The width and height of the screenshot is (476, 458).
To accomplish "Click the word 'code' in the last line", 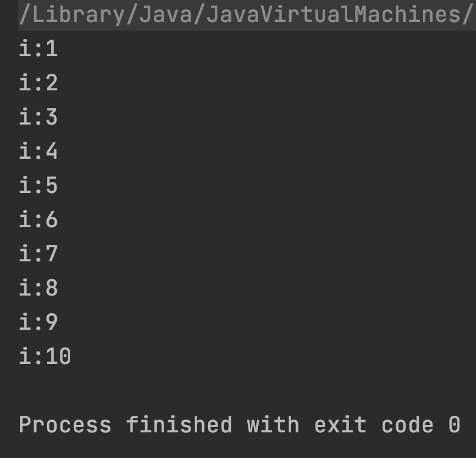I will [408, 424].
